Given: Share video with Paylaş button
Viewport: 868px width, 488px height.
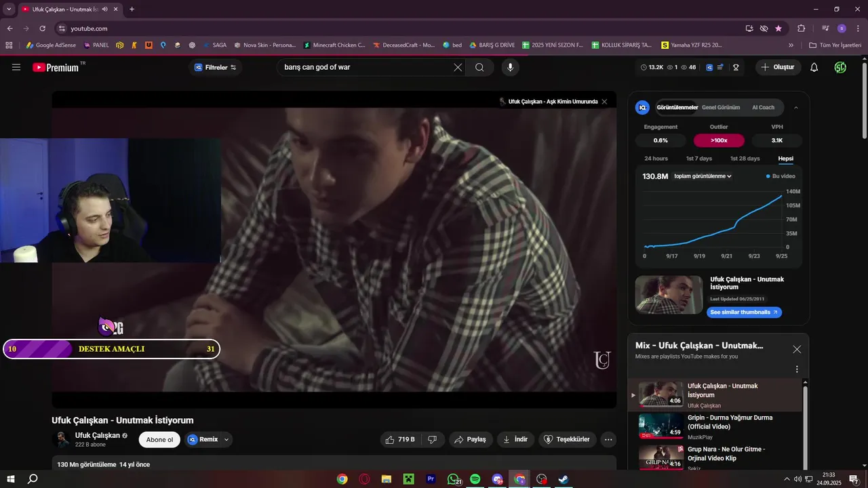Looking at the screenshot, I should click(x=470, y=439).
